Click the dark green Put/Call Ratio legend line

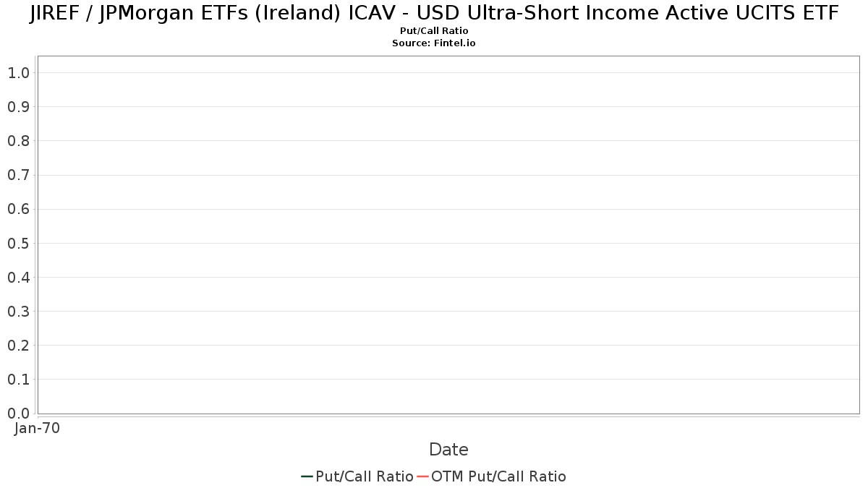(x=307, y=476)
